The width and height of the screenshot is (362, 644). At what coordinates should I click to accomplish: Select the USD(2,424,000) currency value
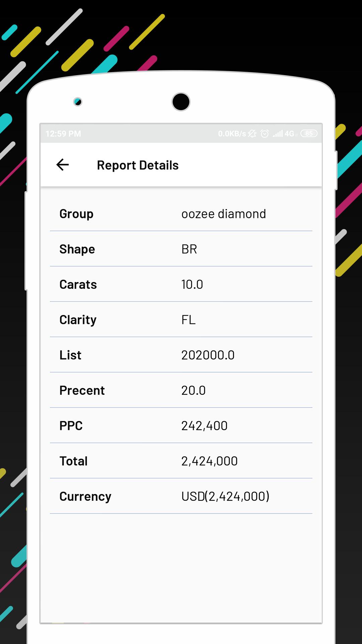point(226,496)
